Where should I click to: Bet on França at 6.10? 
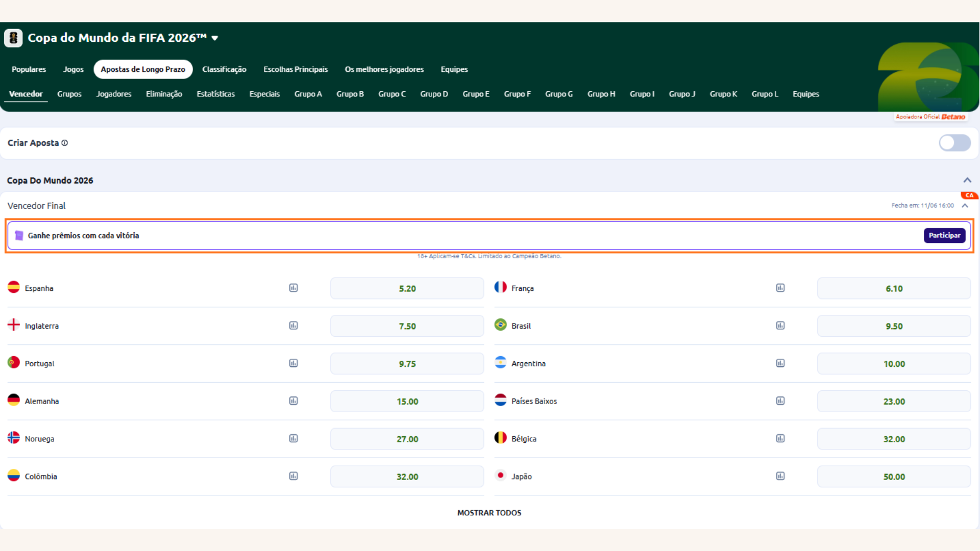(x=894, y=288)
